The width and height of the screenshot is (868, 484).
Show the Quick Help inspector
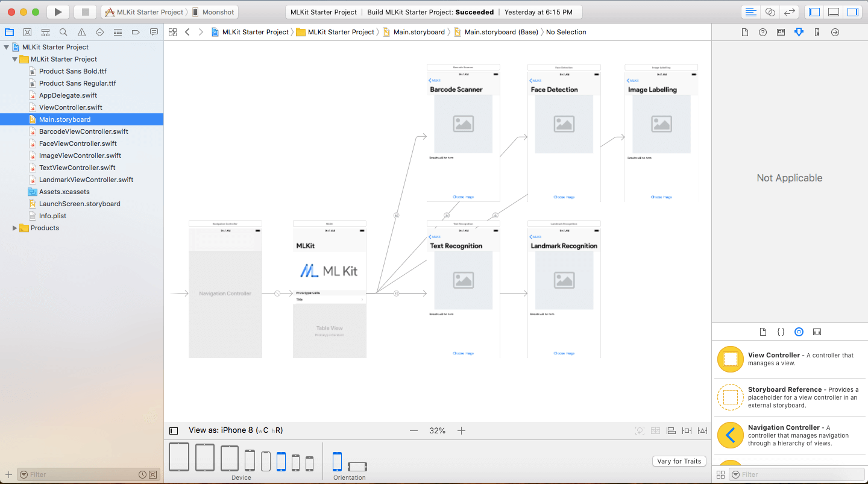click(x=763, y=32)
